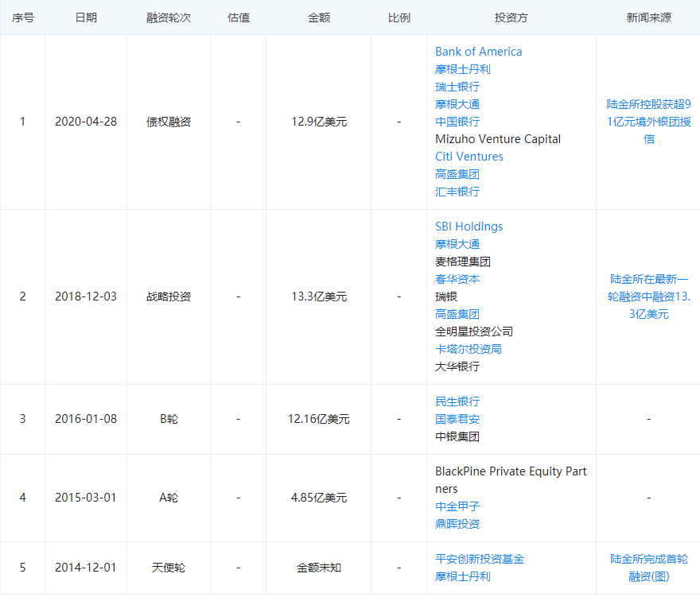Select the amount 13.3亿美元
The width and height of the screenshot is (700, 597).
319,297
